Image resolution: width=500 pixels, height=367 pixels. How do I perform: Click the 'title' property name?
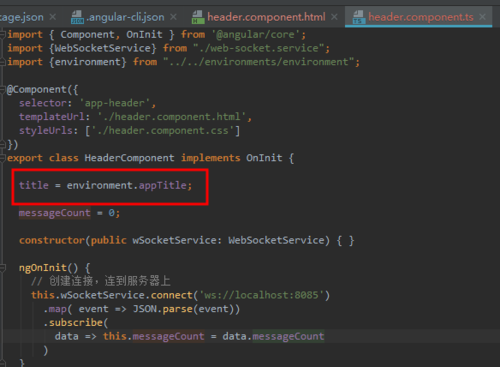(34, 185)
